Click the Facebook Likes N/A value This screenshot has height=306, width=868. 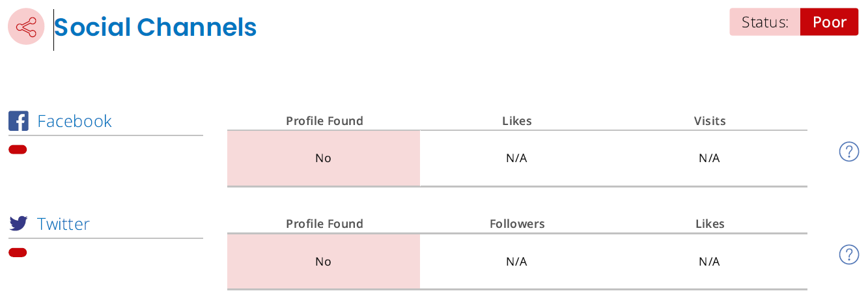(x=516, y=158)
